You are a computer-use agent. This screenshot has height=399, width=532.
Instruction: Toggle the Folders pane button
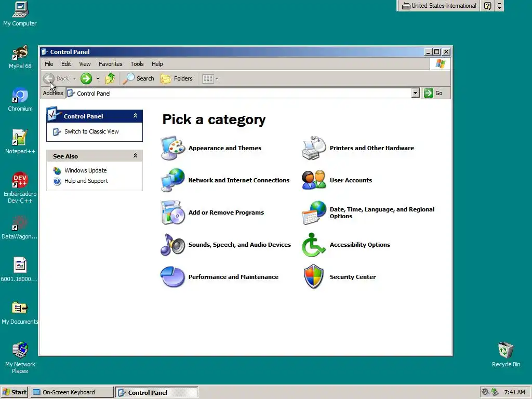(x=177, y=79)
